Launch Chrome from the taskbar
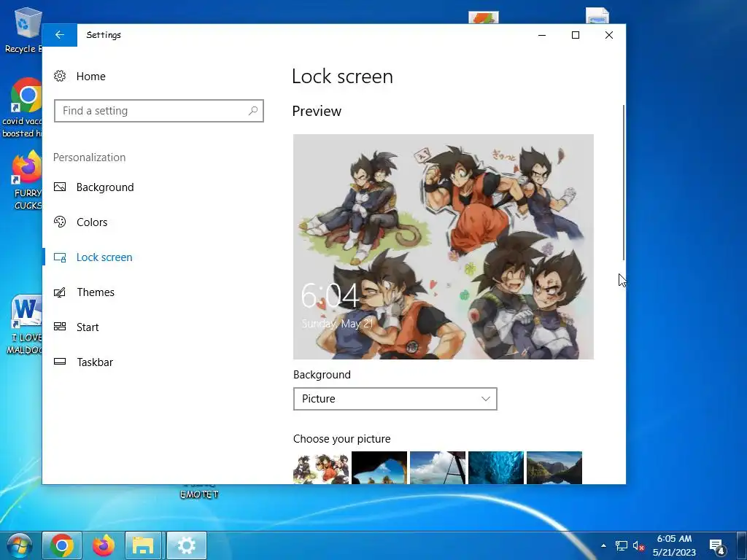 point(62,545)
